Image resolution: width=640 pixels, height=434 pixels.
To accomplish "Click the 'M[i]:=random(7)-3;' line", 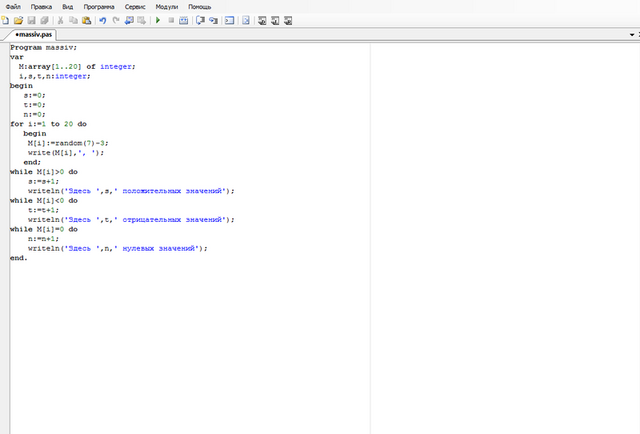I will [x=68, y=143].
